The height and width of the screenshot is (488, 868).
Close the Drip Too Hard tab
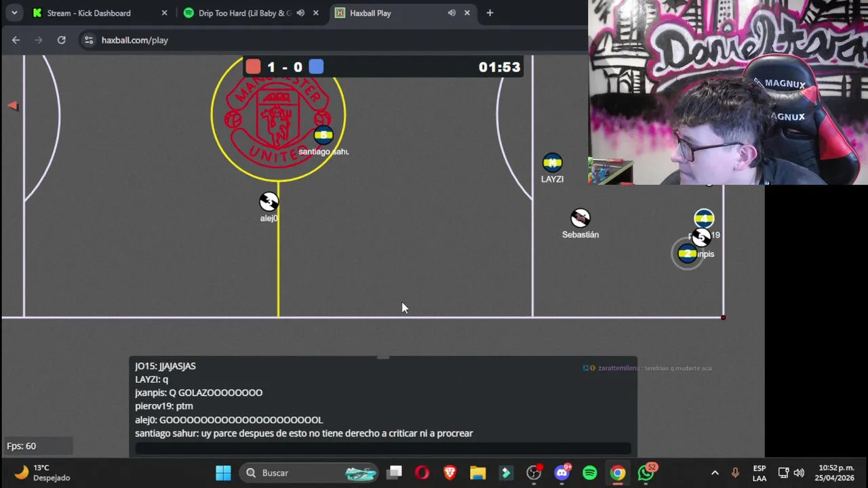click(315, 13)
